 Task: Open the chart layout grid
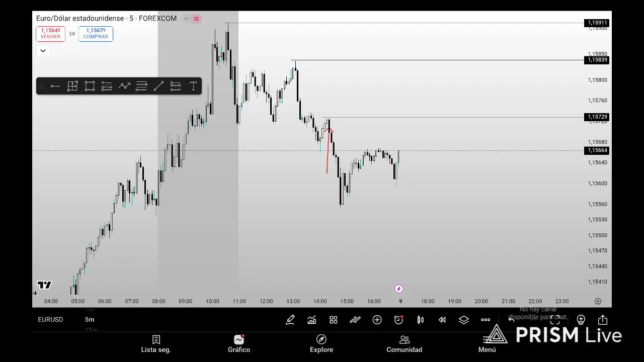(334, 320)
